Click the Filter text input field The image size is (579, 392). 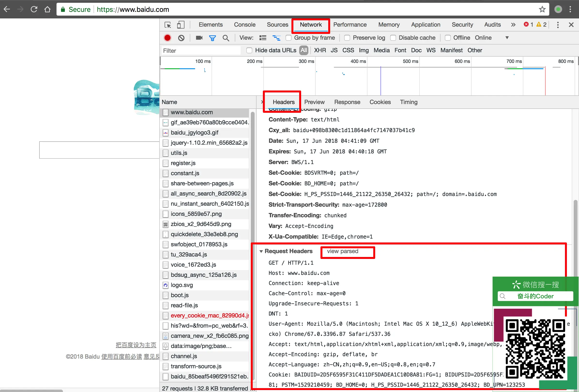click(201, 51)
